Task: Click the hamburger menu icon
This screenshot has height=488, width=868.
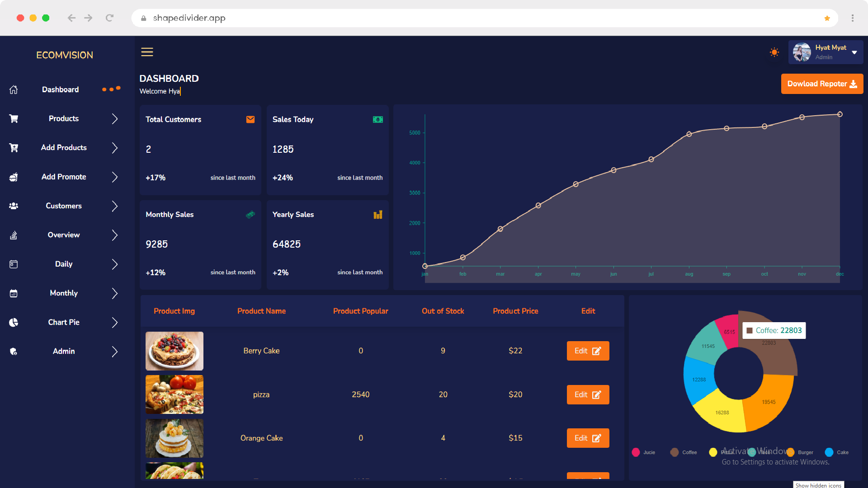Action: pyautogui.click(x=147, y=52)
